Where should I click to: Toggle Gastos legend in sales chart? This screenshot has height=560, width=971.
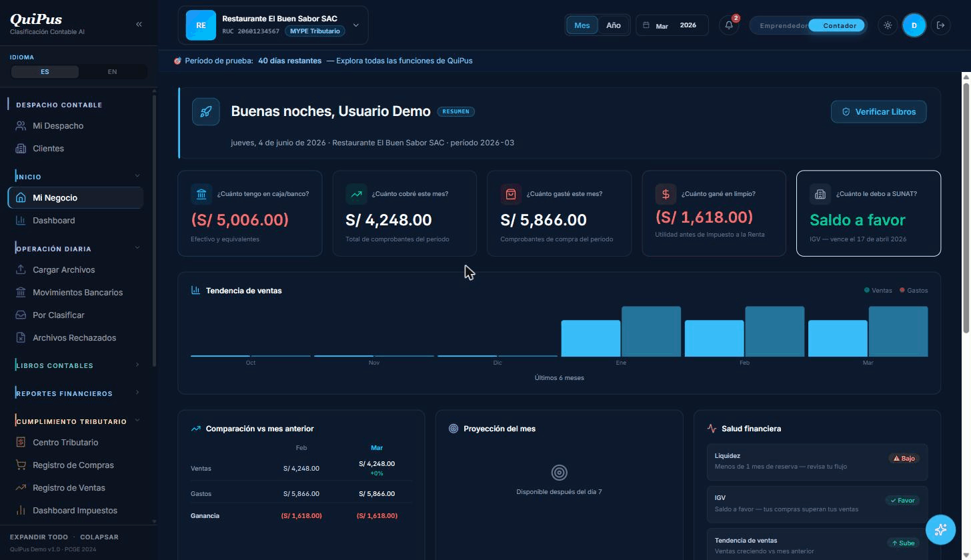pyautogui.click(x=914, y=290)
